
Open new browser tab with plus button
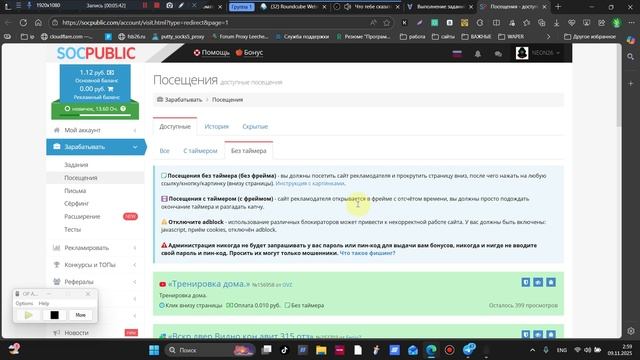point(558,7)
